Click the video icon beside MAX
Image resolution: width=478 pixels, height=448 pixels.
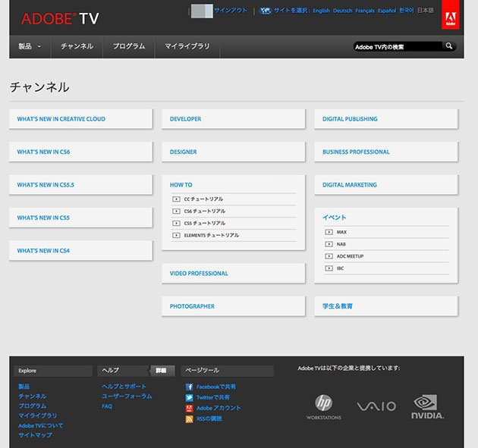click(329, 232)
